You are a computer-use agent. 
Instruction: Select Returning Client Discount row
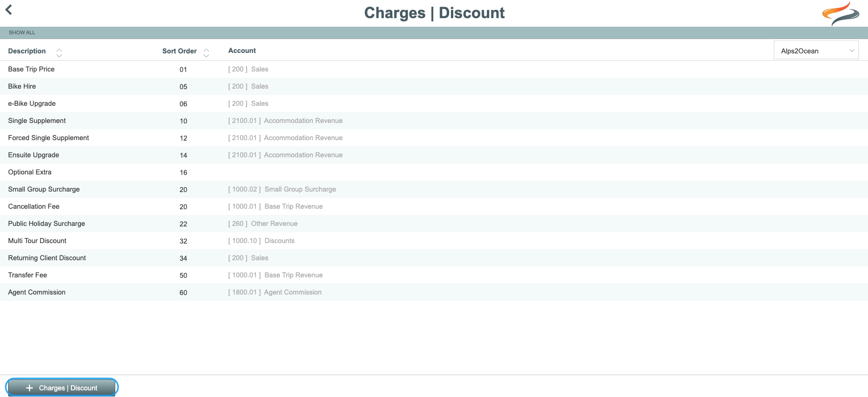click(434, 258)
